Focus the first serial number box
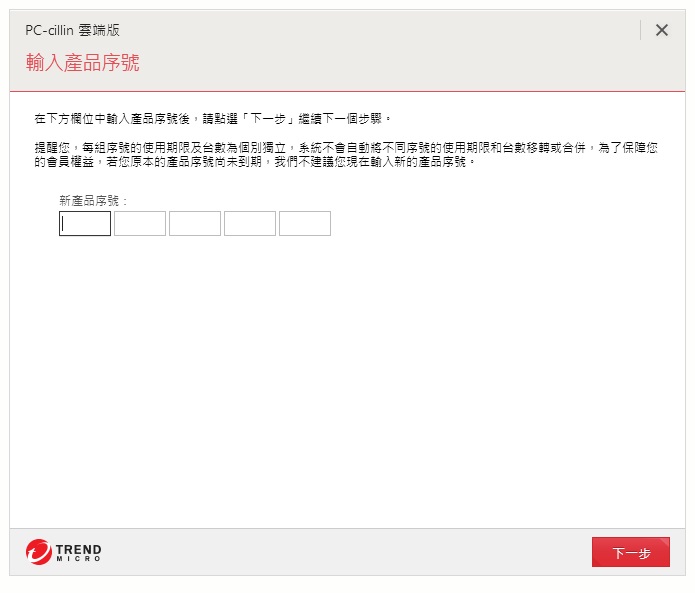The image size is (695, 593). point(85,224)
